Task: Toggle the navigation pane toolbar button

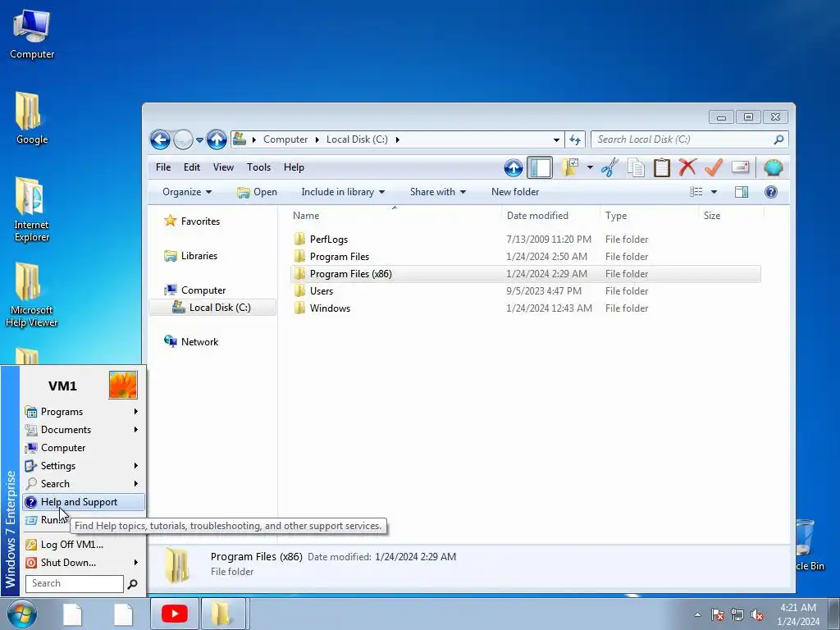Action: point(540,167)
